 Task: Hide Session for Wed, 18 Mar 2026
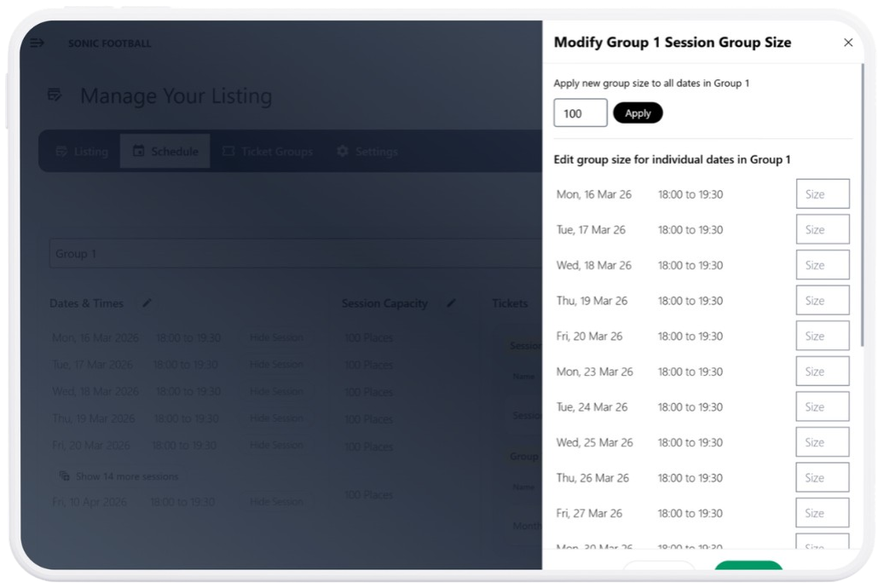click(x=276, y=391)
